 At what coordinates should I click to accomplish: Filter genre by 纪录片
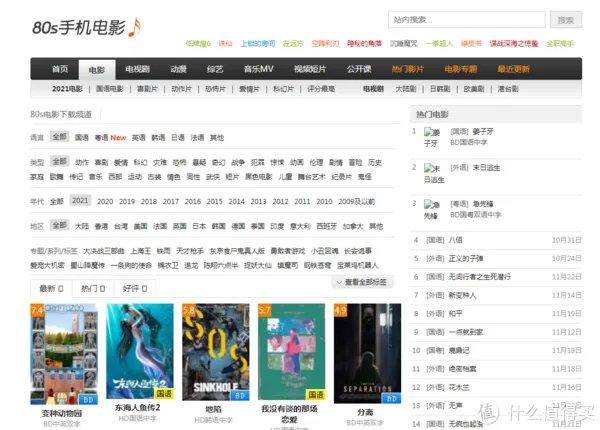341,177
